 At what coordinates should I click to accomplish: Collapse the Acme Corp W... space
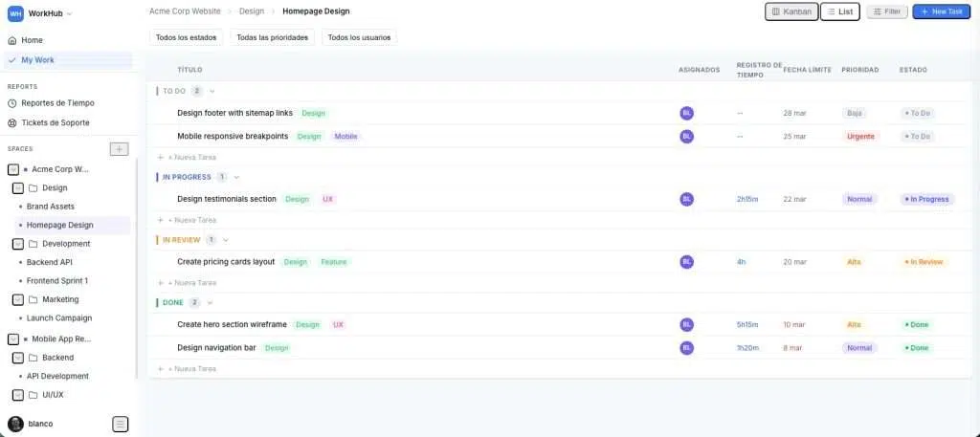[x=13, y=169]
